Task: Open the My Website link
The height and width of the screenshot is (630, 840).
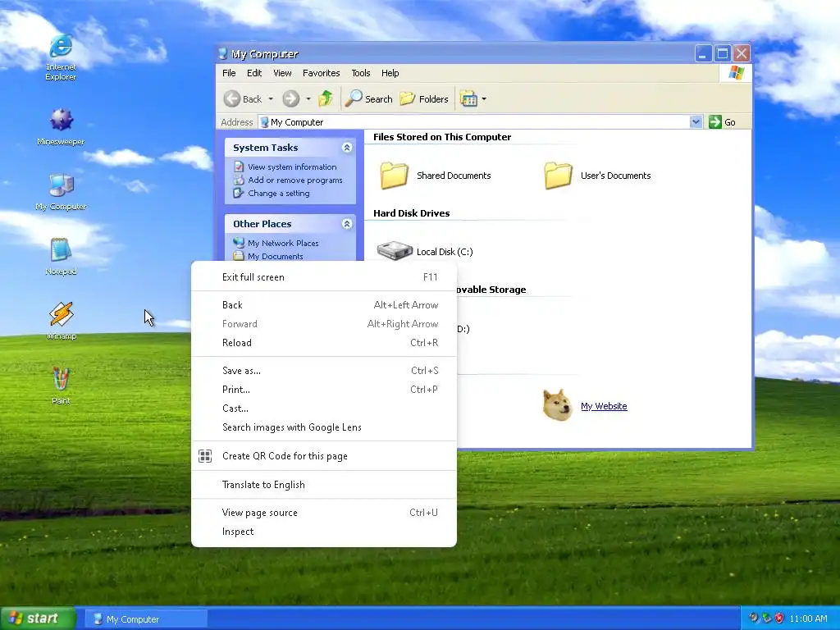Action: pos(604,406)
